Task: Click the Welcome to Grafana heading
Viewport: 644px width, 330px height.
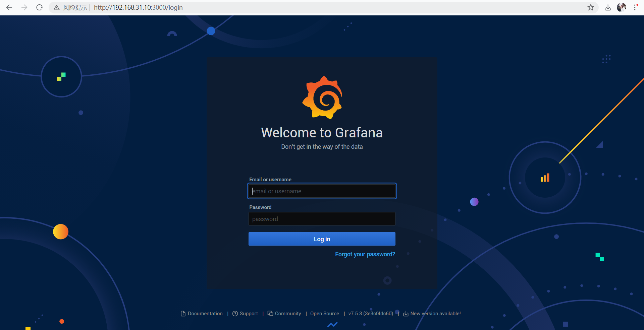Action: tap(322, 133)
